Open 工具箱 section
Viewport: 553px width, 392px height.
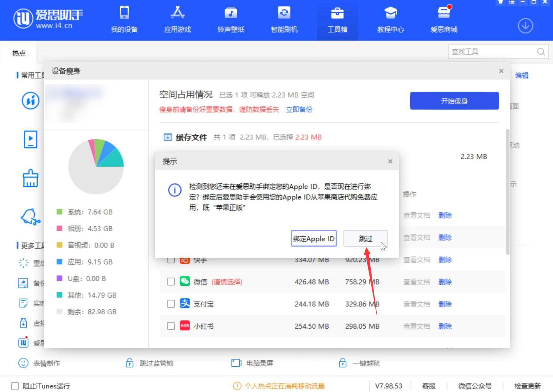[x=337, y=20]
